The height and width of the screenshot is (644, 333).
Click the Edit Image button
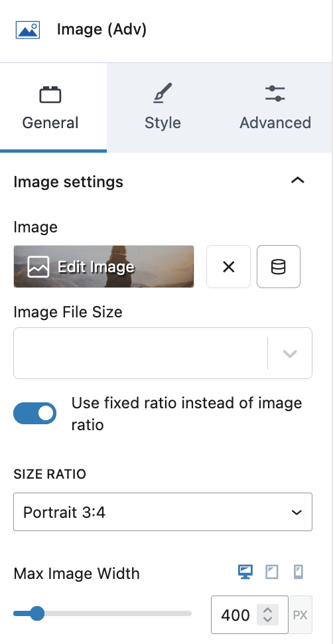[x=103, y=266]
